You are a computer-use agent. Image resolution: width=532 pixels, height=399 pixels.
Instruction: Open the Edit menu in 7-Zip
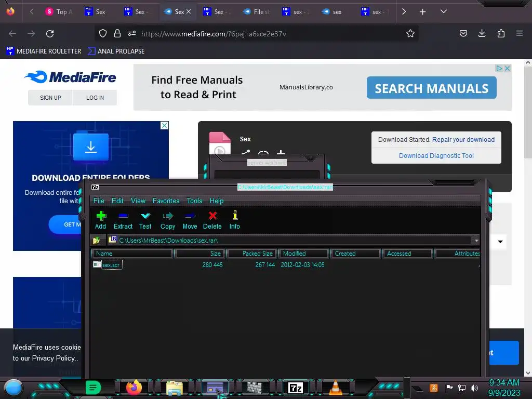[x=117, y=201]
